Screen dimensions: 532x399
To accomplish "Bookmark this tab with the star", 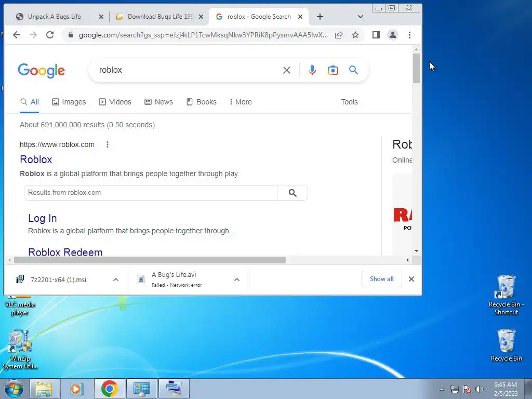I will 355,35.
